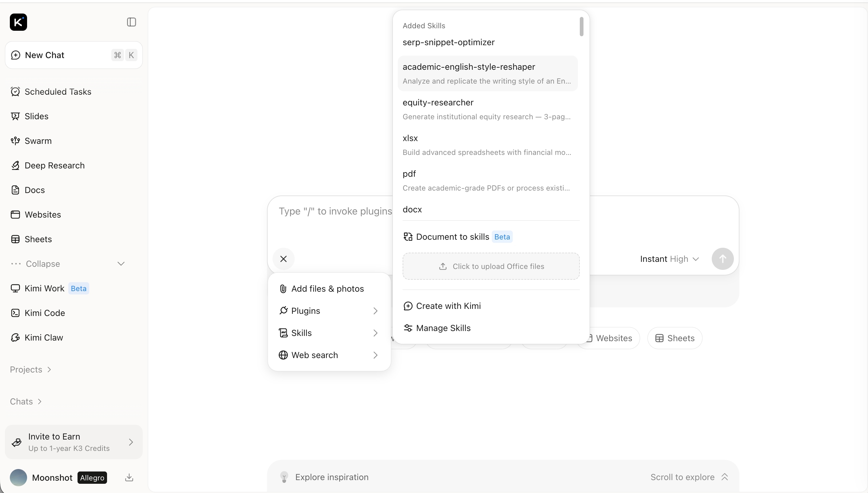Choose Create with Kimi
The width and height of the screenshot is (868, 493).
coord(491,306)
